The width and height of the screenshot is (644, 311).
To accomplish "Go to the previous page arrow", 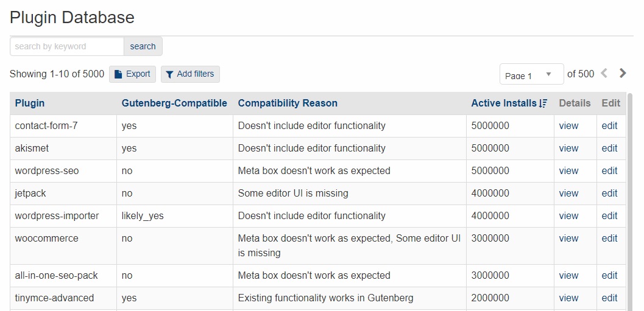I will [x=604, y=74].
